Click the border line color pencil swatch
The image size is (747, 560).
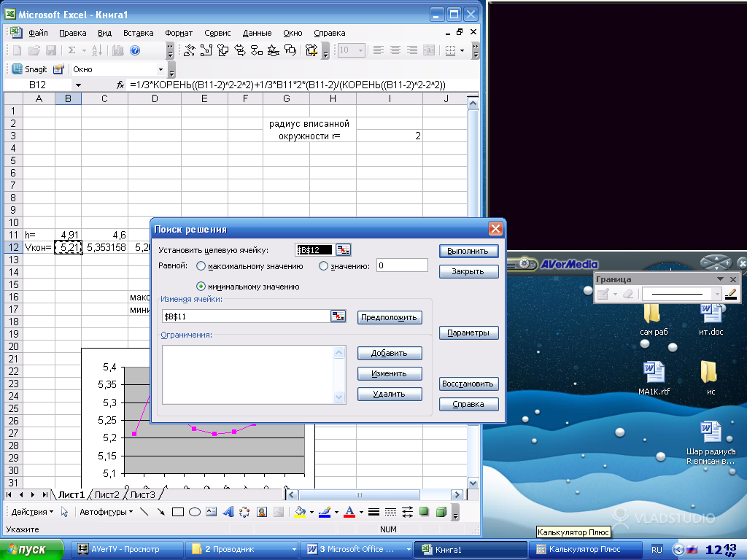coord(730,295)
